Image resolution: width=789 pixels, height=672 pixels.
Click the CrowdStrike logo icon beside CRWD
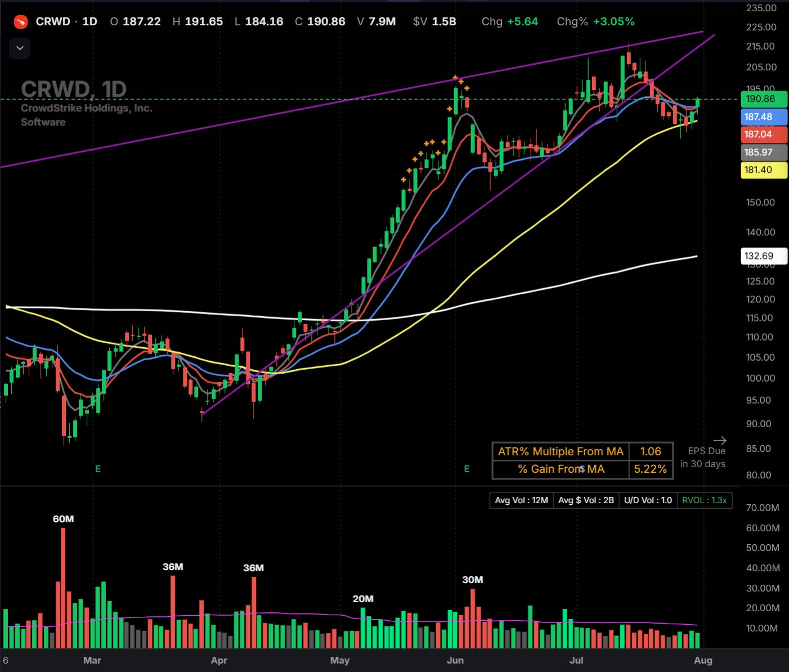click(20, 22)
